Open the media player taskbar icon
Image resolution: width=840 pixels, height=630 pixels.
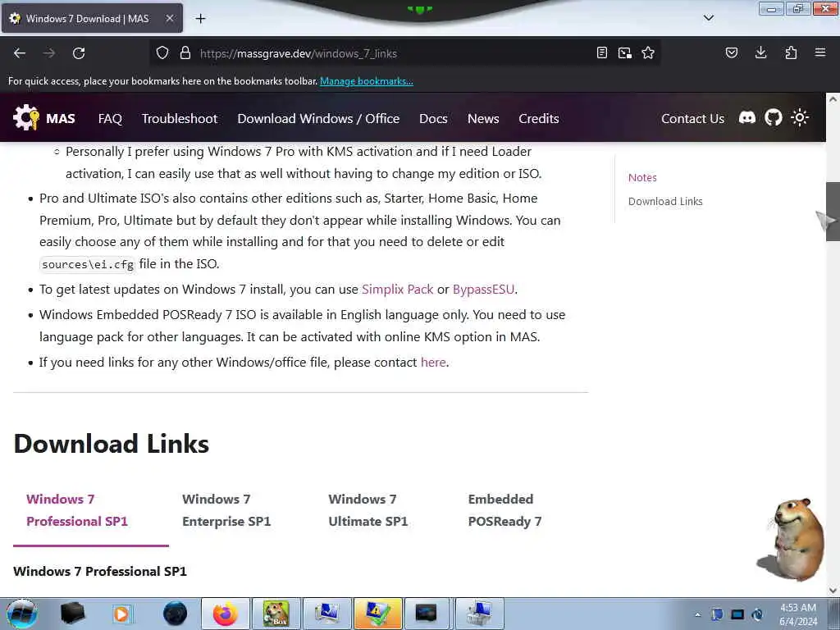(122, 614)
